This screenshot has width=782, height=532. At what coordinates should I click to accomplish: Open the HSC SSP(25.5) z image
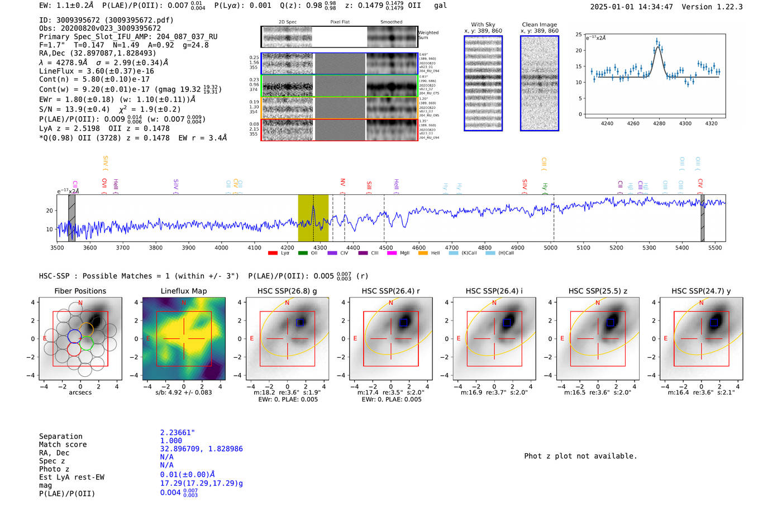[x=598, y=339]
